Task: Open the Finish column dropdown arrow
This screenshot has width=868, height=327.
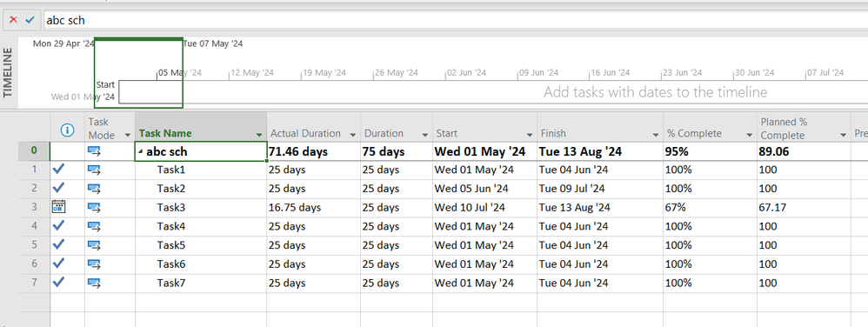Action: coord(656,135)
